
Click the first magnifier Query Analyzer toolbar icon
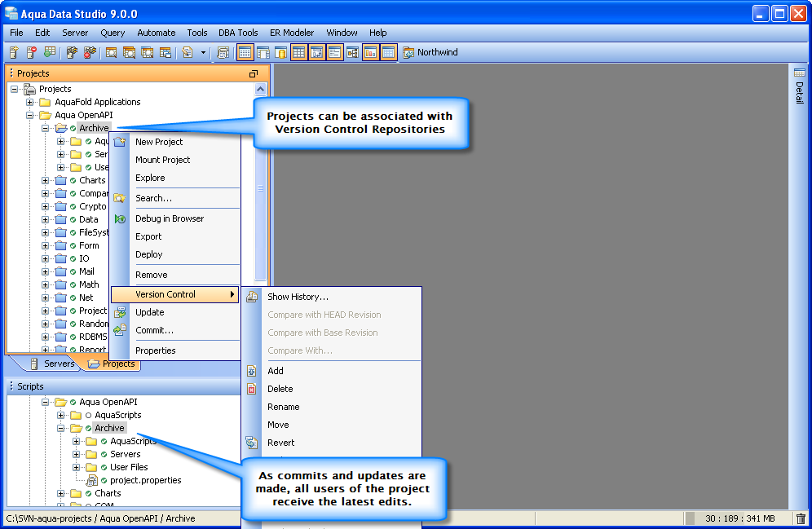pyautogui.click(x=112, y=52)
